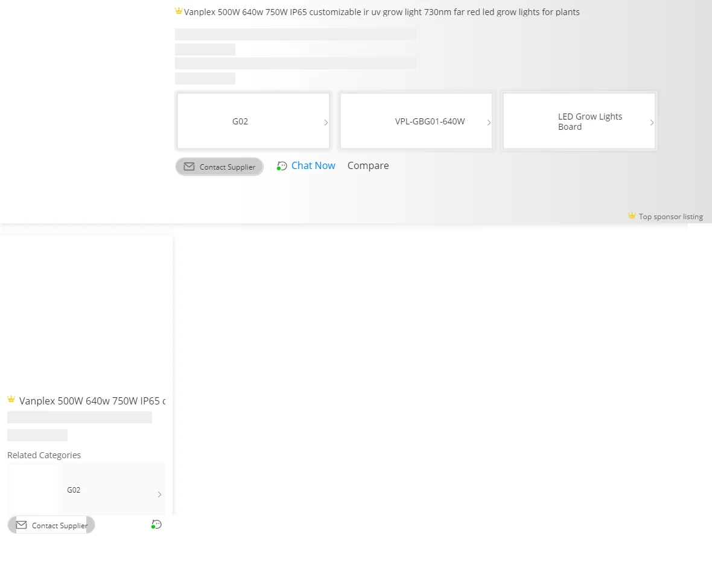The height and width of the screenshot is (588, 712).
Task: Open the VPL-GBG01-640W category card
Action: [416, 121]
